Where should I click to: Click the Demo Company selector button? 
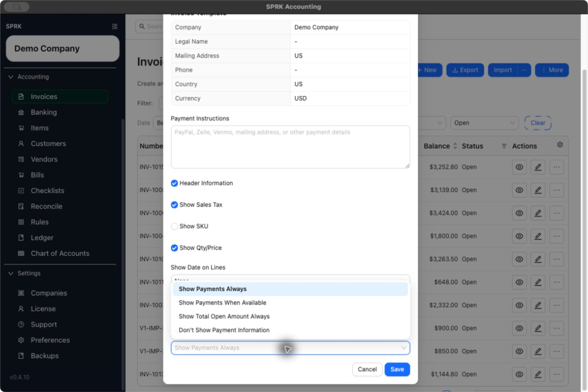pos(63,48)
